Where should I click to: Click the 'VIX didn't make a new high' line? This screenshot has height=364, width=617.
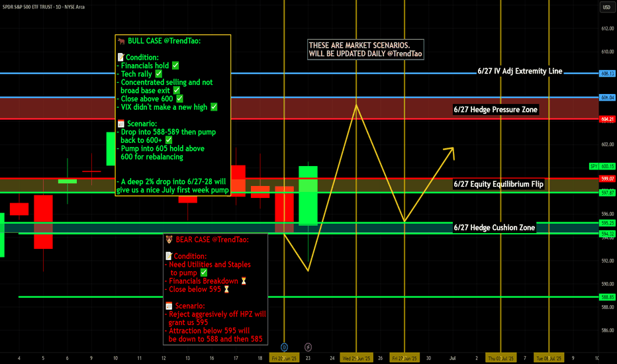(x=167, y=107)
